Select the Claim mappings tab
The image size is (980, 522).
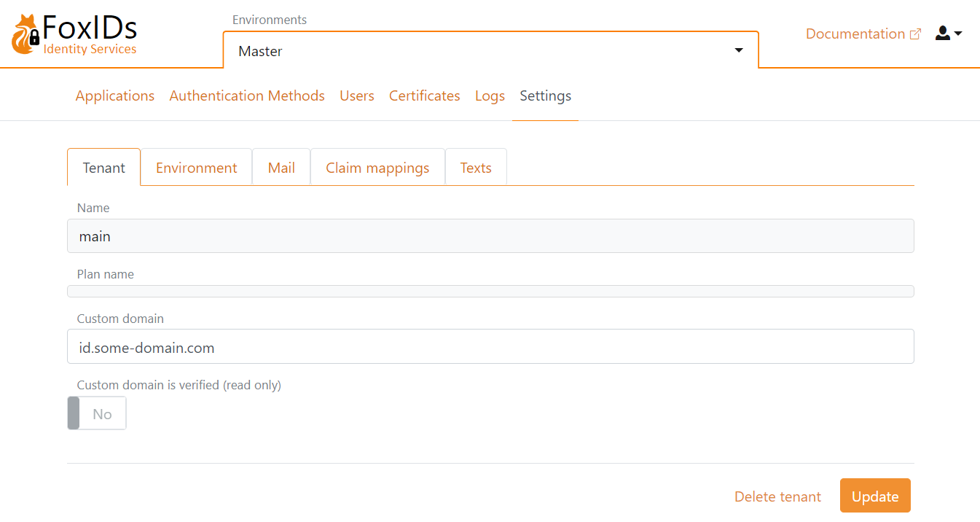[377, 167]
